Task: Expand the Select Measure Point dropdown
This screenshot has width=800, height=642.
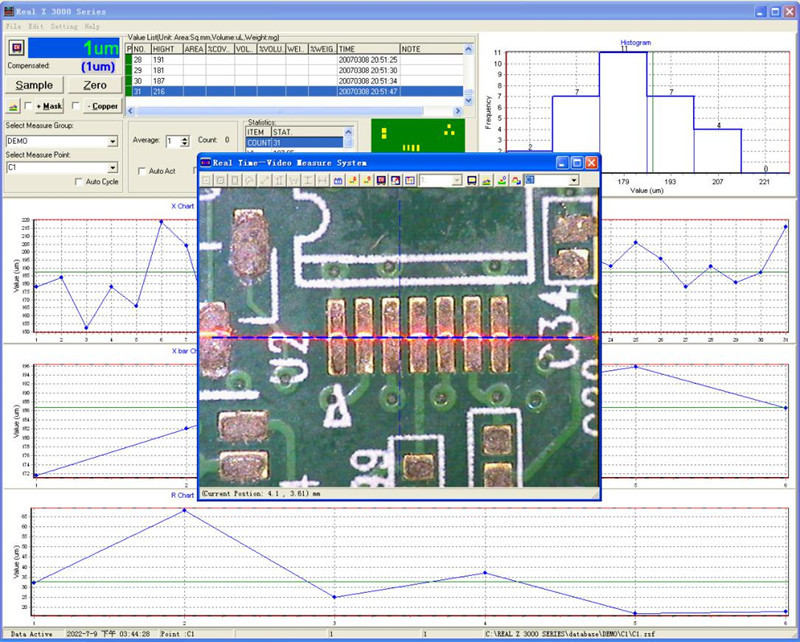Action: click(112, 168)
